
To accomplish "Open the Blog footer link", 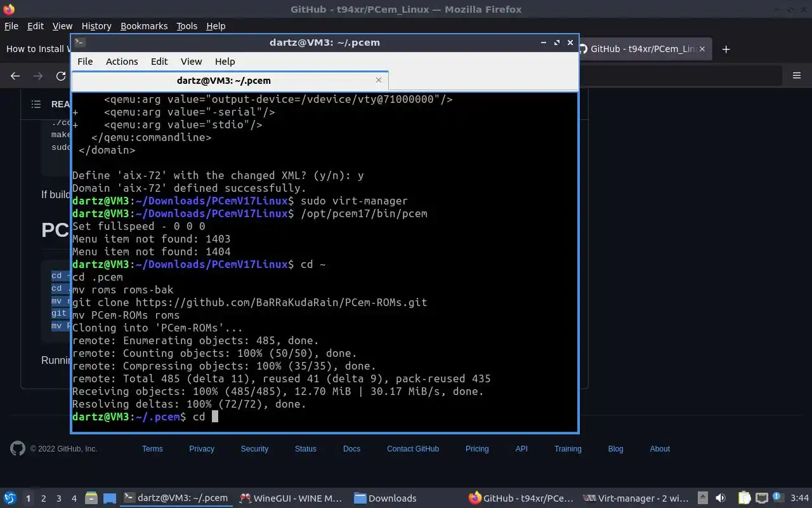I will [615, 449].
